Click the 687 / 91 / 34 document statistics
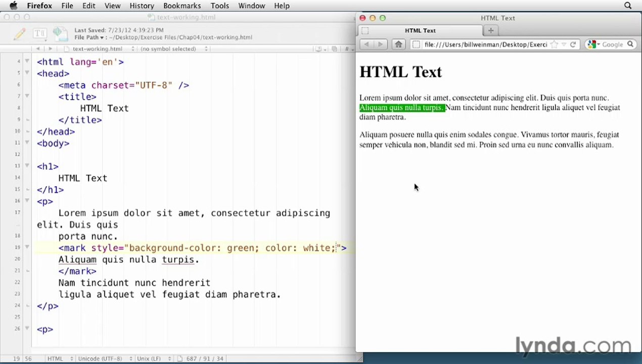The image size is (642, 364). [x=205, y=358]
